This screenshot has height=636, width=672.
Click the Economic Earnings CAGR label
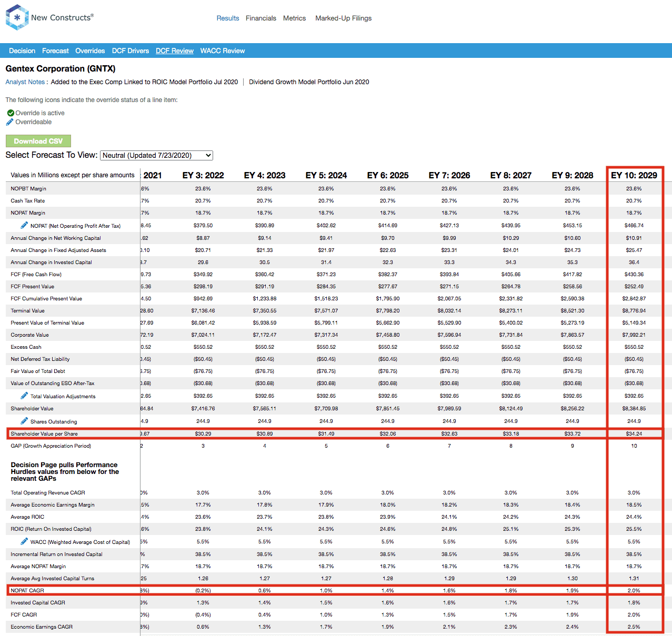(x=42, y=627)
